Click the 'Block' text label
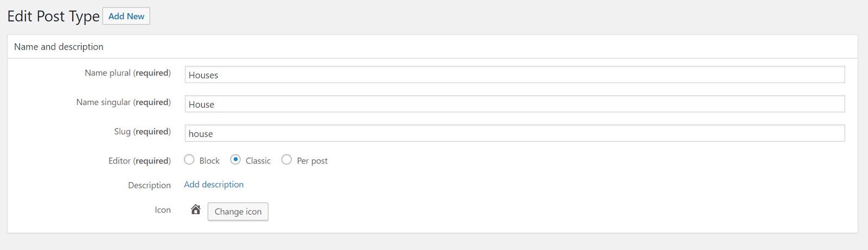868x250 pixels. coord(209,161)
